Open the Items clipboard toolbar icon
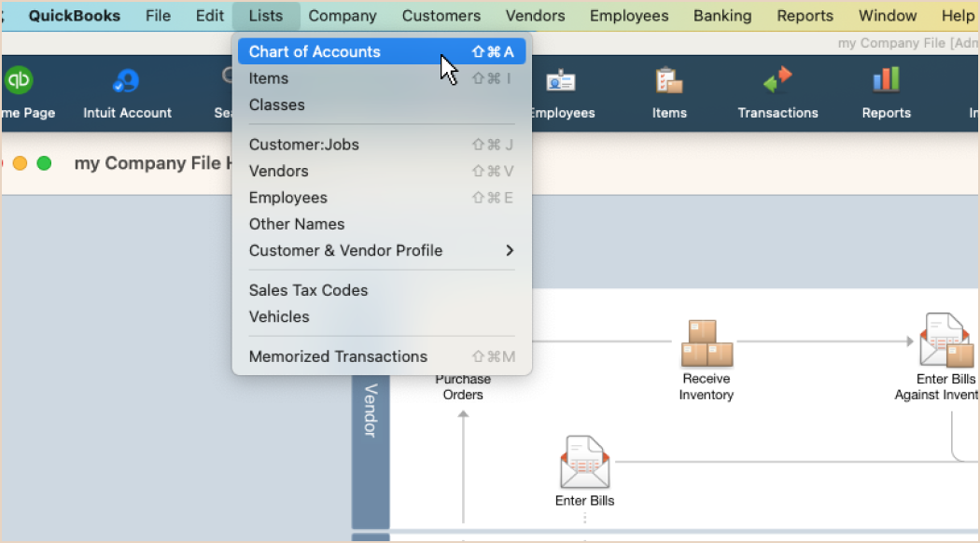Screen dimensions: 980x543 coord(669,81)
